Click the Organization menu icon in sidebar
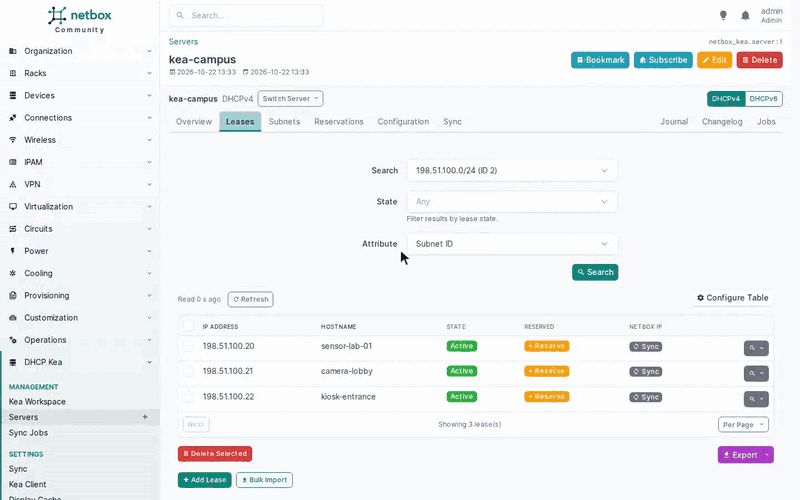The height and width of the screenshot is (500, 800). point(13,51)
